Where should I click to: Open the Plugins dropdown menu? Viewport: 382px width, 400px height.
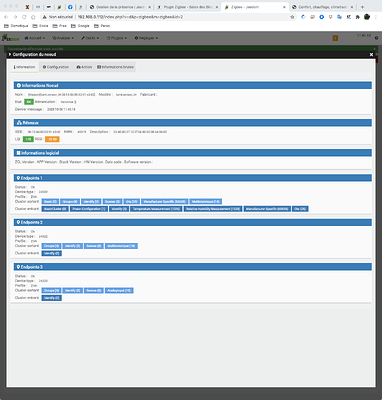pyautogui.click(x=117, y=38)
